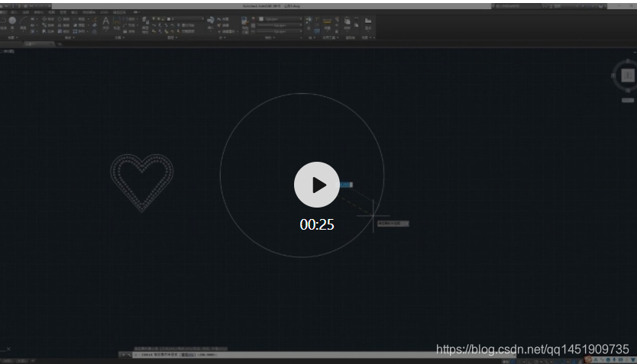637x364 pixels.
Task: Toggle the layer lightbulb on/off icon
Action: pos(154,18)
